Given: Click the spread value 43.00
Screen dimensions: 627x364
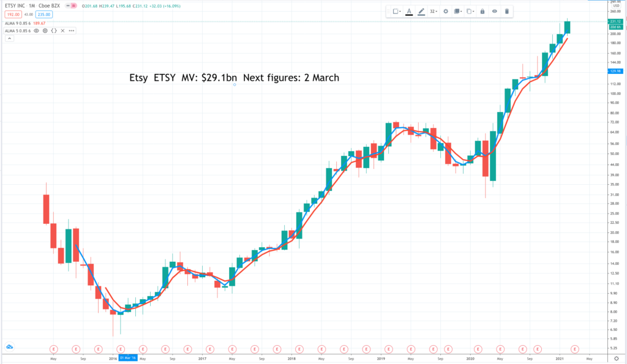Looking at the screenshot, I should pyautogui.click(x=28, y=15).
